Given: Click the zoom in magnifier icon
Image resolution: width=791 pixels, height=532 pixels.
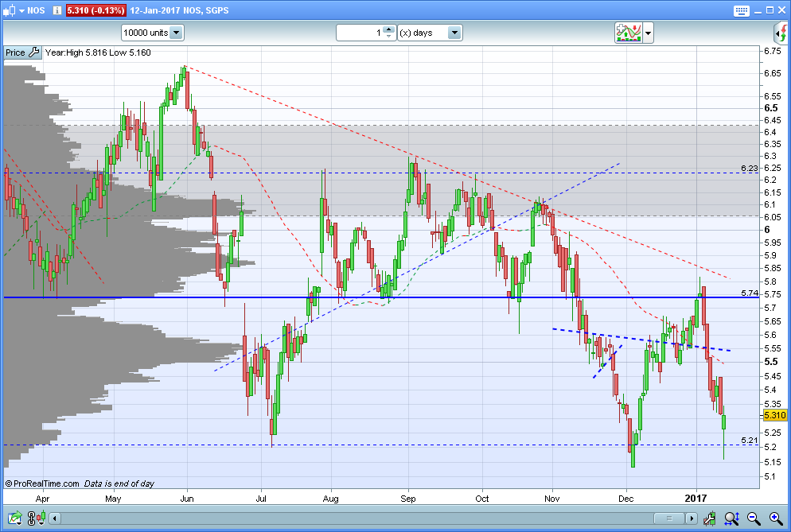Looking at the screenshot, I should pos(776,518).
